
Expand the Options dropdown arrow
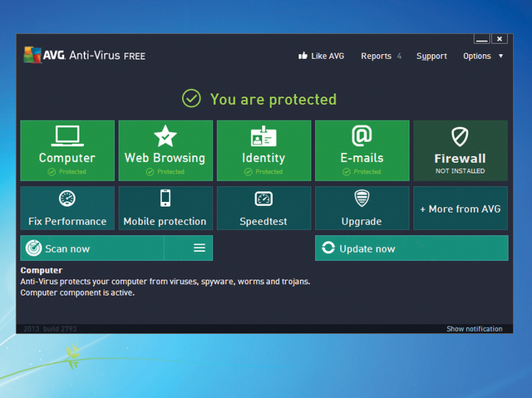(x=500, y=56)
